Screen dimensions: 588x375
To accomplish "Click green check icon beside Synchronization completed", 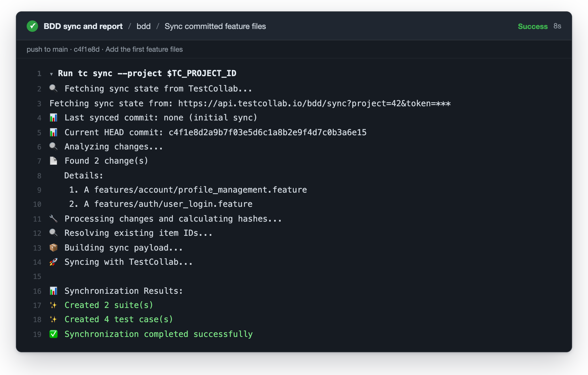I will point(53,334).
